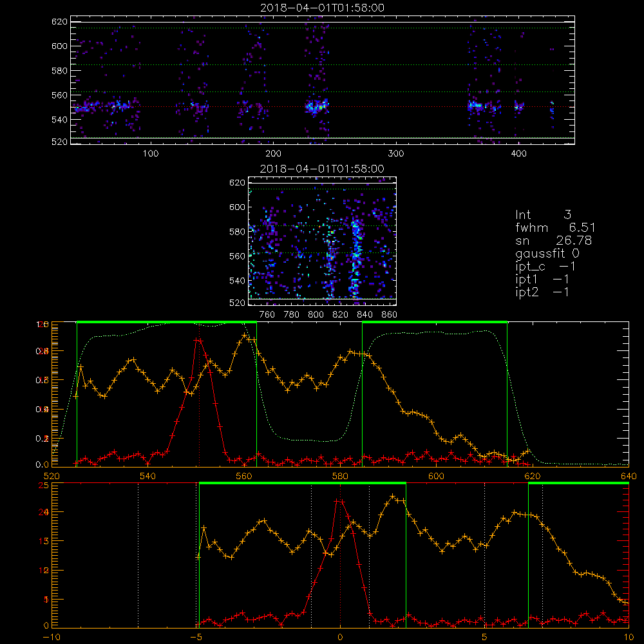
Task: Click the bright vertical streak near 832 in small spectrogram
Action: [x=355, y=258]
